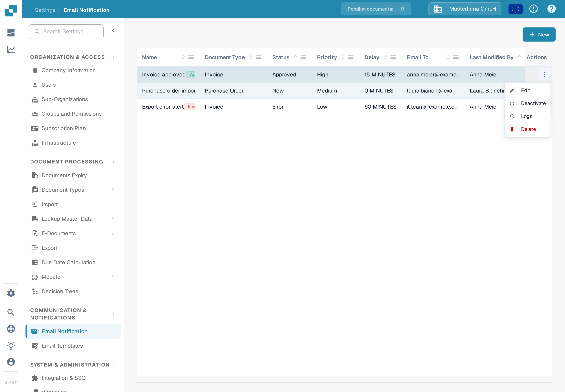The image size is (565, 392).
Task: Open the analytics chart icon in left rail
Action: (x=11, y=49)
